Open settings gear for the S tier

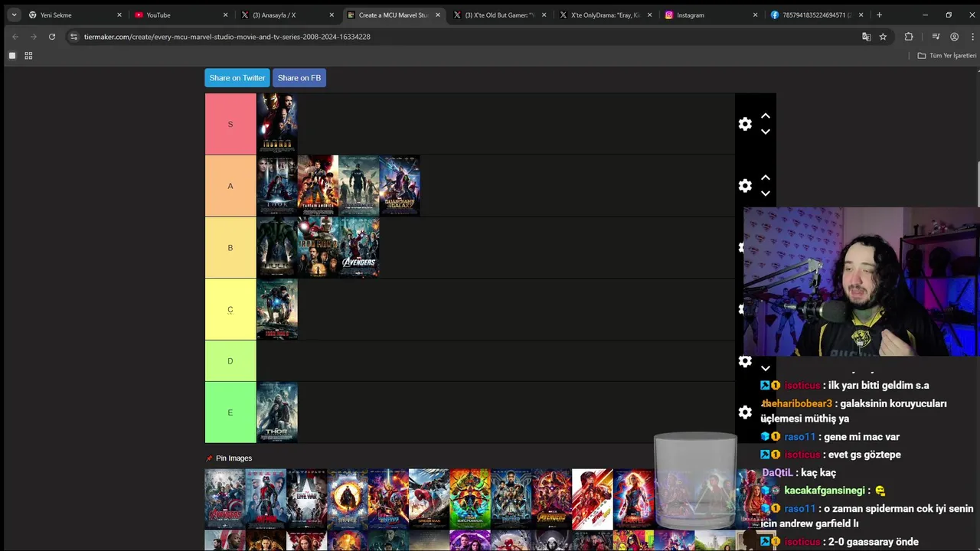(745, 124)
